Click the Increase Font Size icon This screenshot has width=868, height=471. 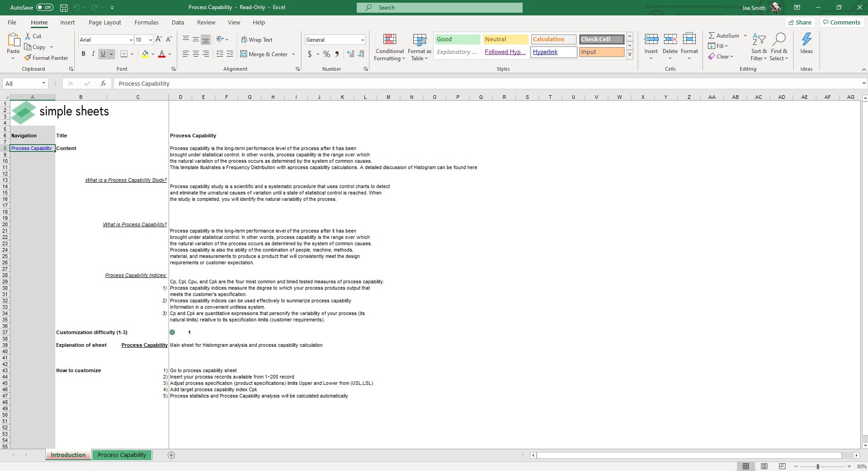(x=158, y=39)
